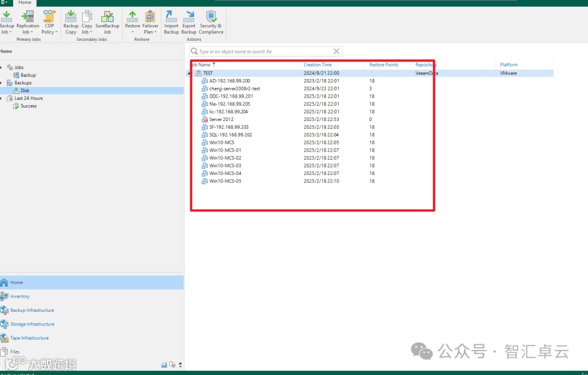Click the Import Backup icon
This screenshot has height=375, width=588.
(x=171, y=16)
